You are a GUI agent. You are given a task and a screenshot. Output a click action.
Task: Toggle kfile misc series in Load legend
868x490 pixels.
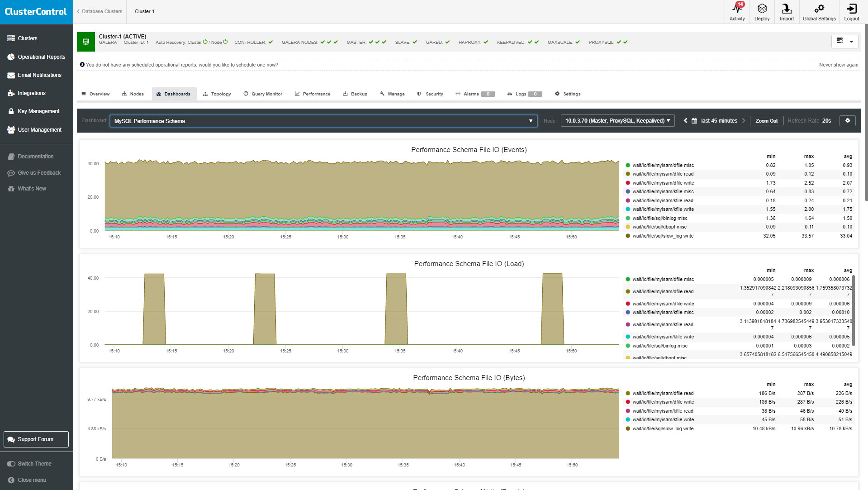(x=663, y=312)
